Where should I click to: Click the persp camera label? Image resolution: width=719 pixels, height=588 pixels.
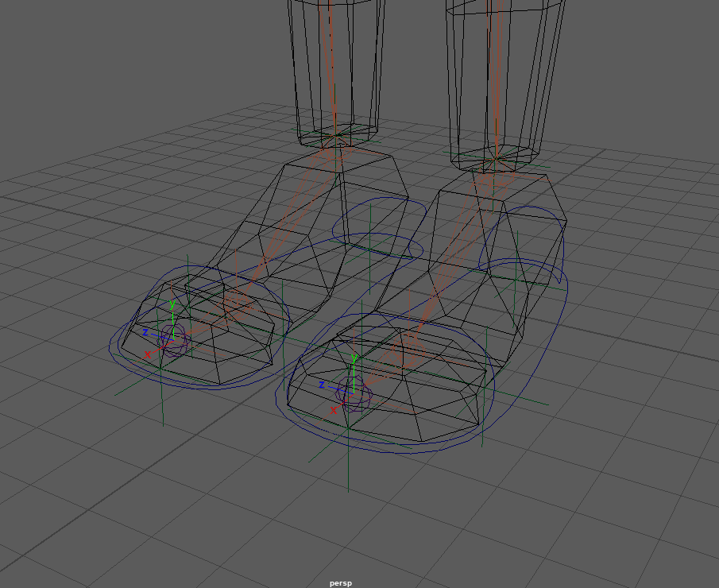point(341,583)
